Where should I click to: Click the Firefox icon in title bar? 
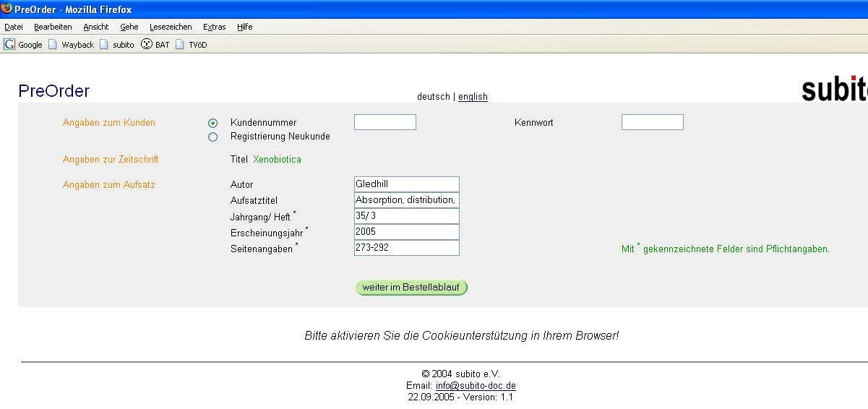[x=7, y=9]
